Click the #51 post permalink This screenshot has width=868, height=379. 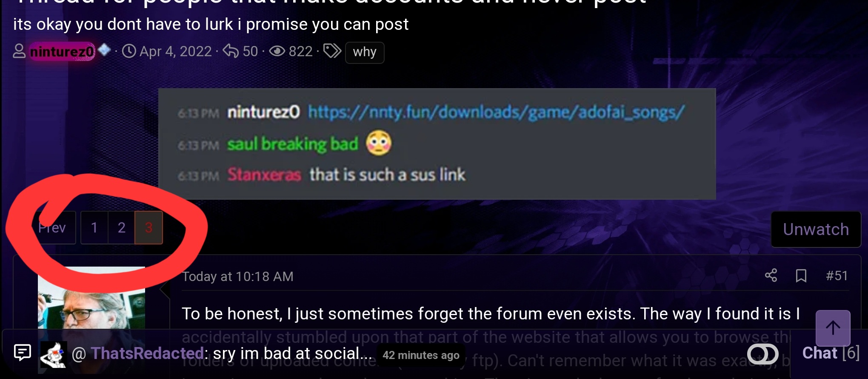[837, 276]
